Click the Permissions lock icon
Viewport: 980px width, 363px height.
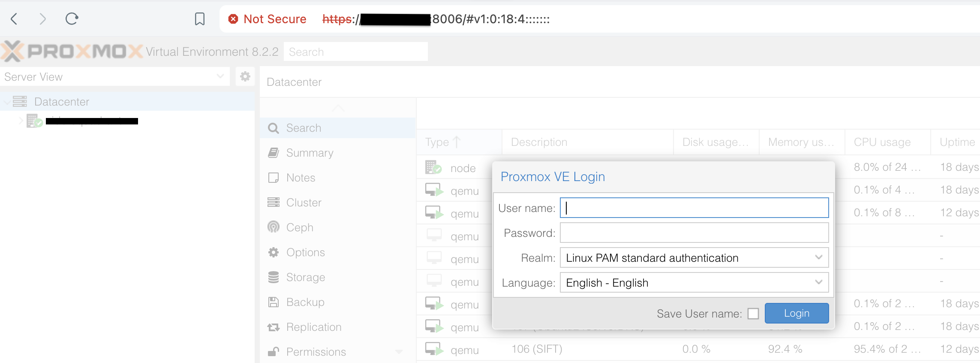coord(274,352)
